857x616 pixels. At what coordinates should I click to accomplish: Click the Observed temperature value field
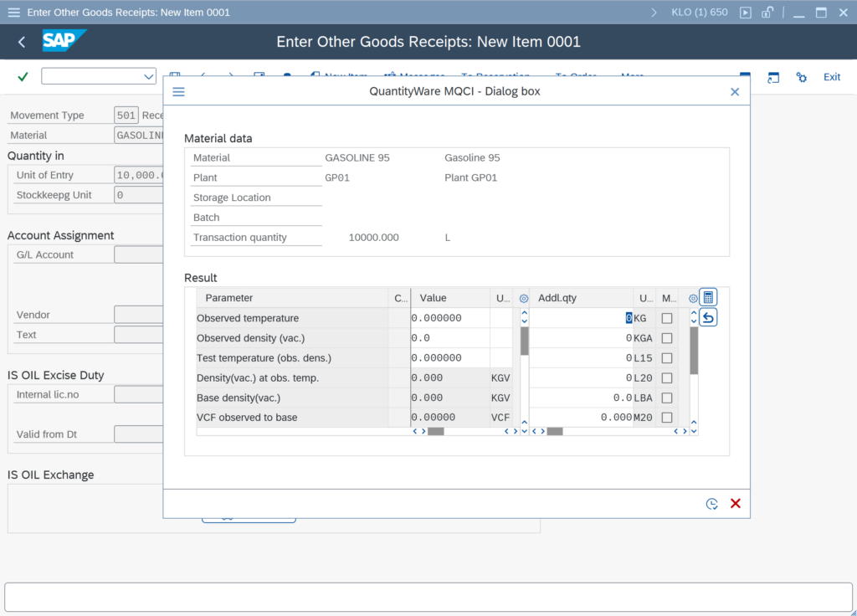click(450, 318)
